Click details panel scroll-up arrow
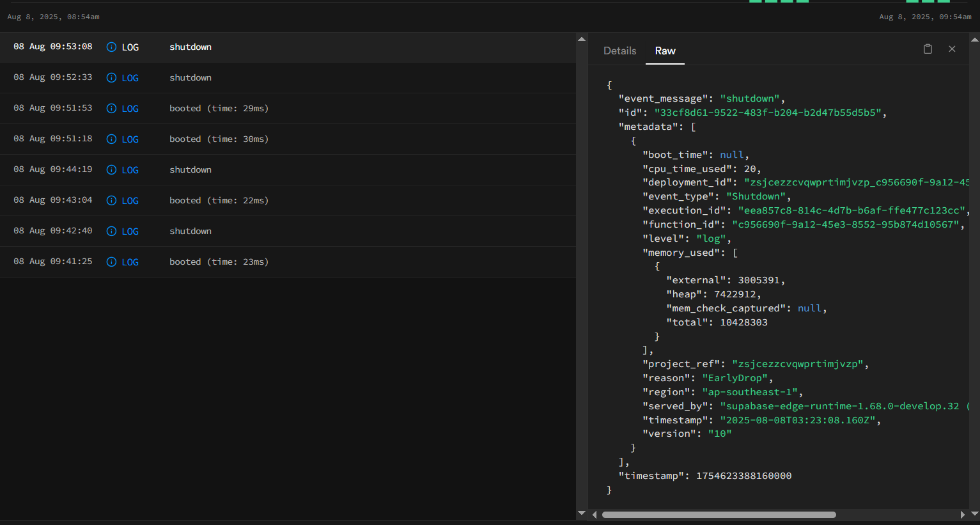The image size is (980, 525). (975, 39)
